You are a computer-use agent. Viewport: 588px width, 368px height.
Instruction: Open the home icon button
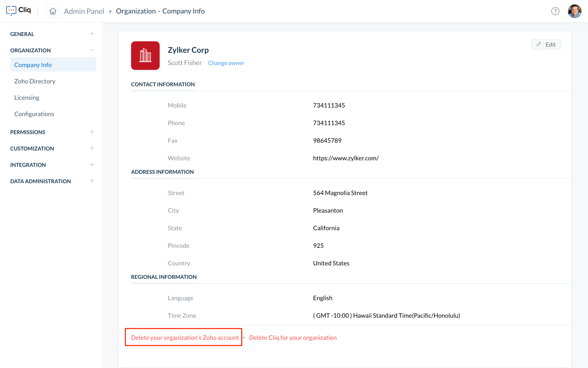[53, 11]
